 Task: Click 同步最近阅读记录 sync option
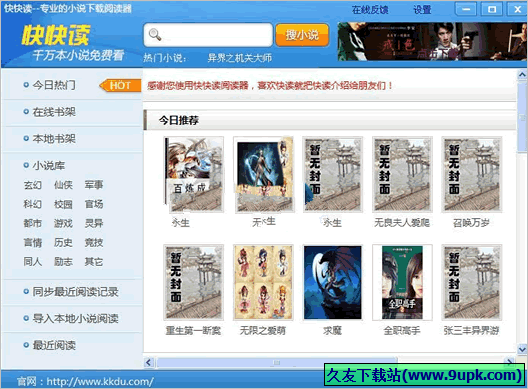coord(75,292)
